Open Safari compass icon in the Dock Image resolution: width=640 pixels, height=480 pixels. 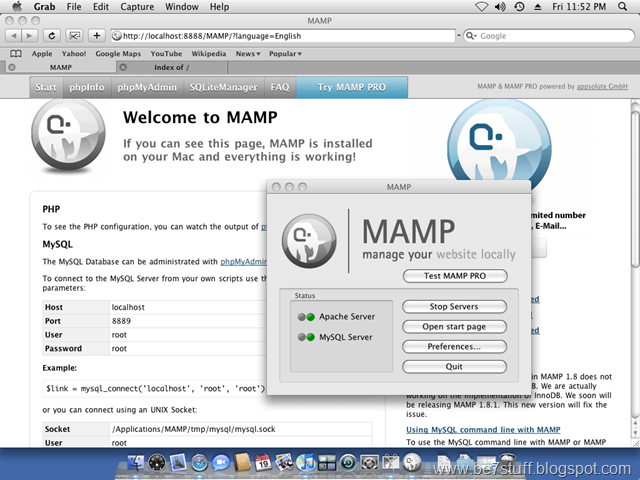tap(200, 463)
